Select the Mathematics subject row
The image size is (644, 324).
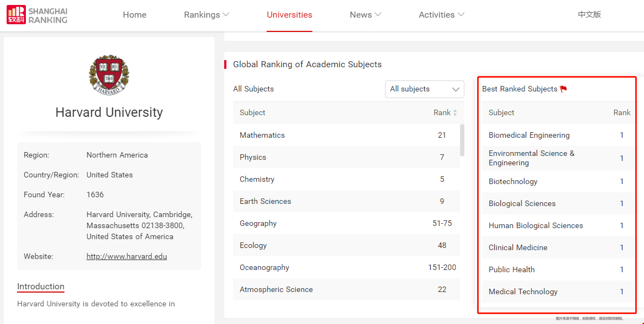[262, 135]
